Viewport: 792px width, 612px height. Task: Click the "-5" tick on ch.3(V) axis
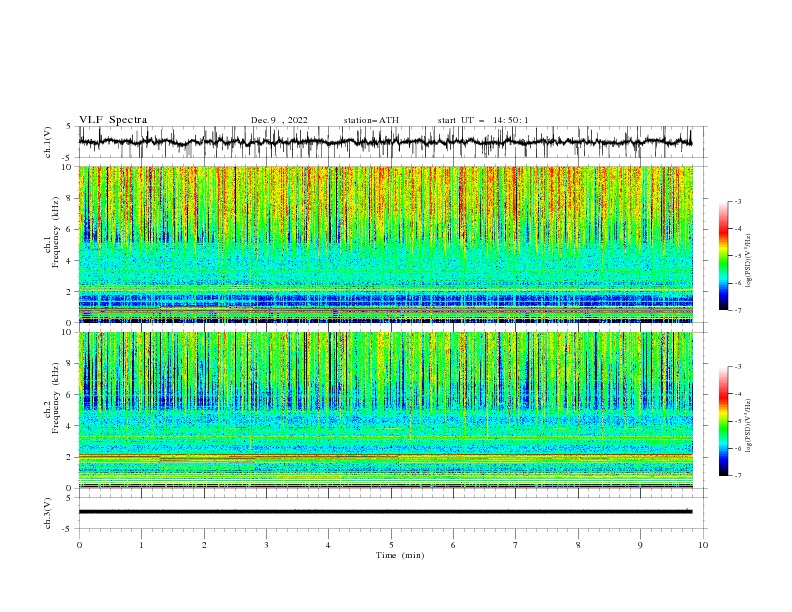click(x=68, y=529)
